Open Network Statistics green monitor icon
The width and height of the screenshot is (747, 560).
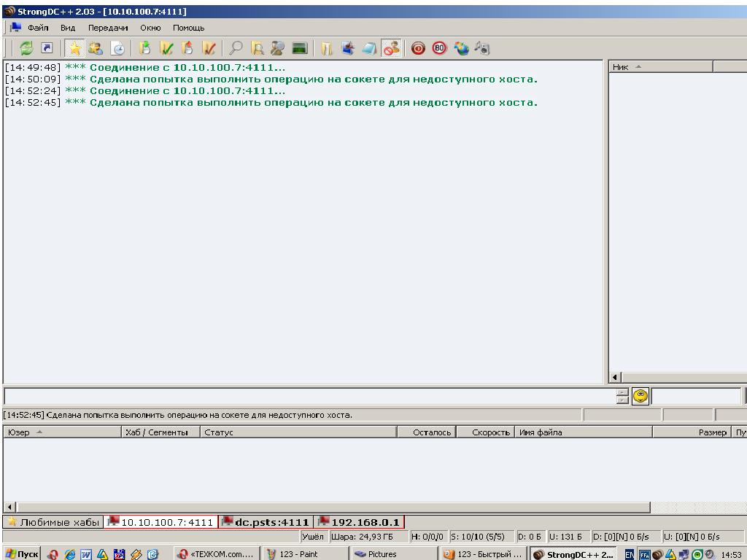tap(299, 48)
